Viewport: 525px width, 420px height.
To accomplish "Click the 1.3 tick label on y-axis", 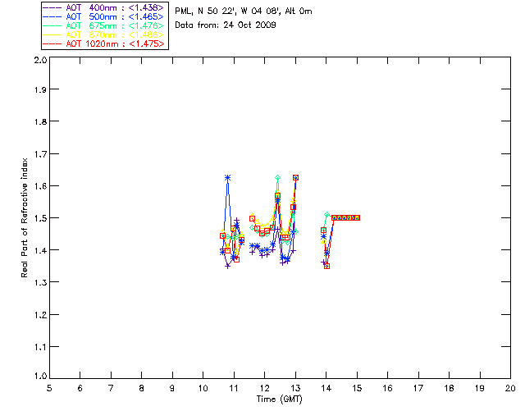I will (40, 282).
